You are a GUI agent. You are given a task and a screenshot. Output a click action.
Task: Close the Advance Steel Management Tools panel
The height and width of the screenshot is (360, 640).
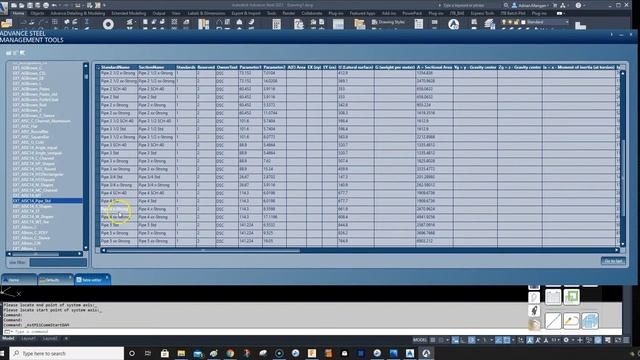point(631,35)
